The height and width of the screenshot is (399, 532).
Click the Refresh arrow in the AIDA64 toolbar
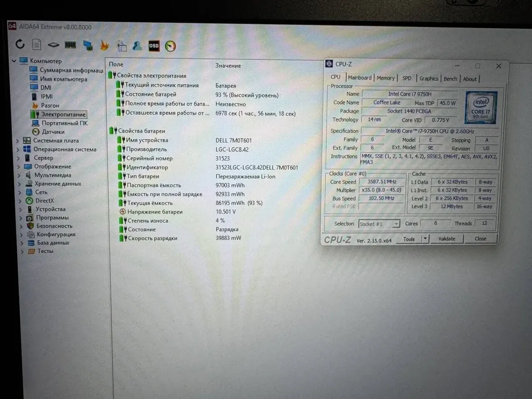pos(20,44)
